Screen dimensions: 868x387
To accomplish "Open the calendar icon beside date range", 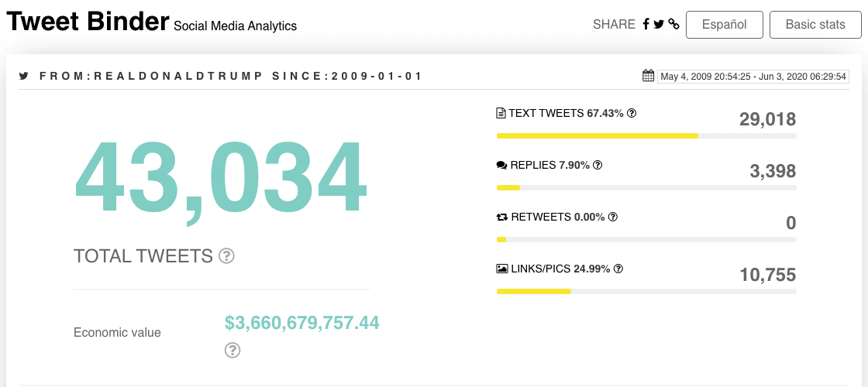I will click(x=648, y=76).
